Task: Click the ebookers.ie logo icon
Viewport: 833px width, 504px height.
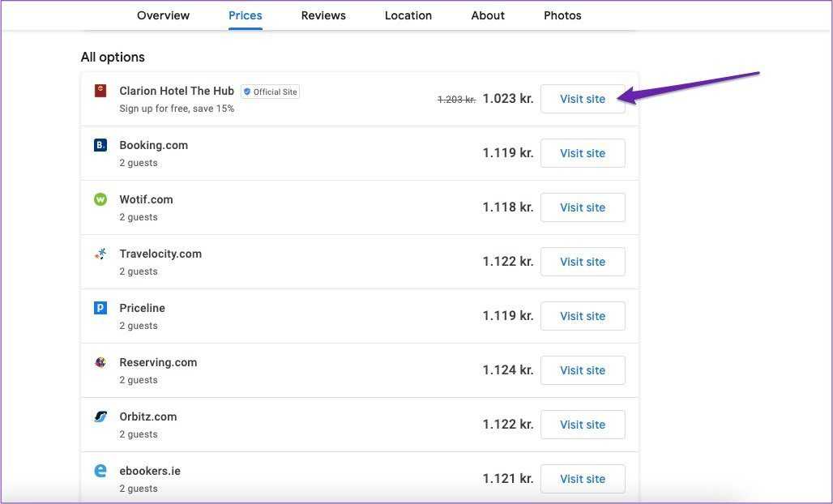Action: coord(100,471)
